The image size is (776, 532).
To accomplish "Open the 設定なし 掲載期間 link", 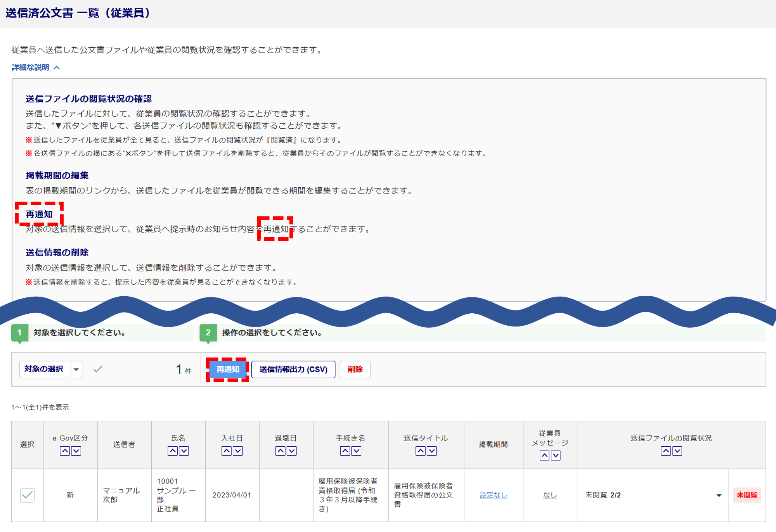I will pyautogui.click(x=493, y=495).
